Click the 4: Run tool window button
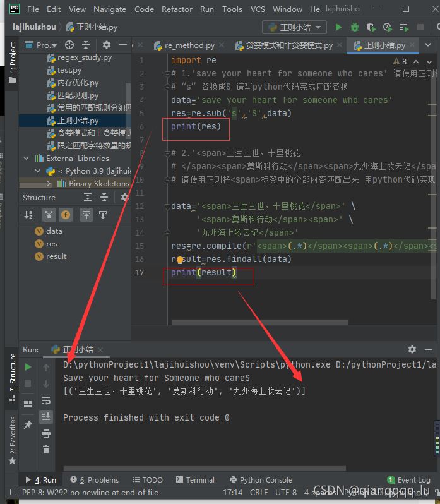 click(x=40, y=480)
